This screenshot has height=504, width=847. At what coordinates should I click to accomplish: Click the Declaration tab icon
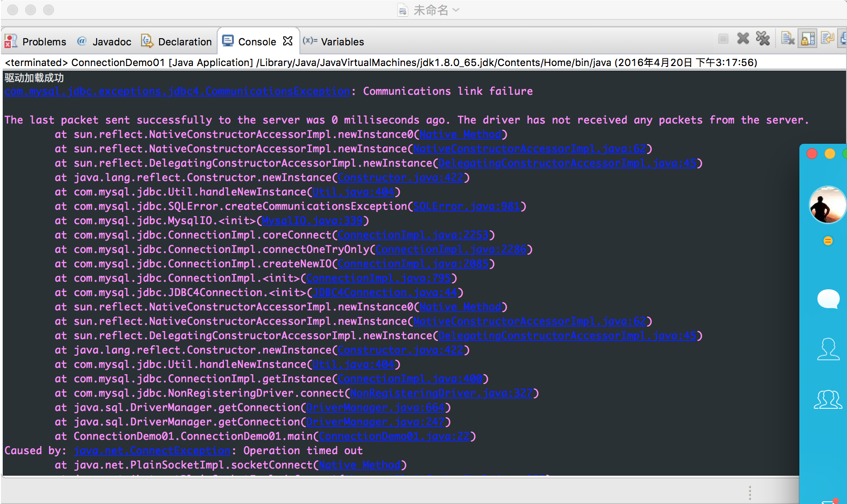[x=147, y=41]
